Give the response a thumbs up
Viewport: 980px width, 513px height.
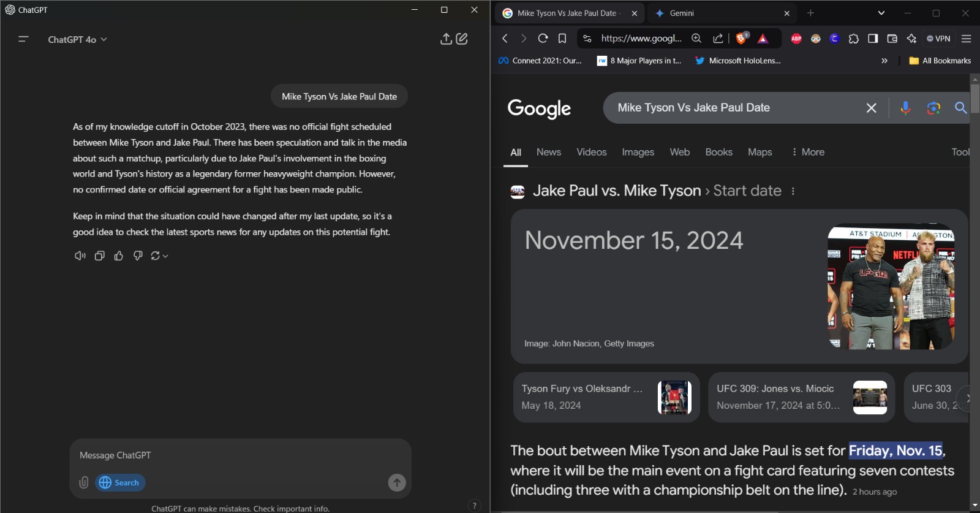(119, 256)
